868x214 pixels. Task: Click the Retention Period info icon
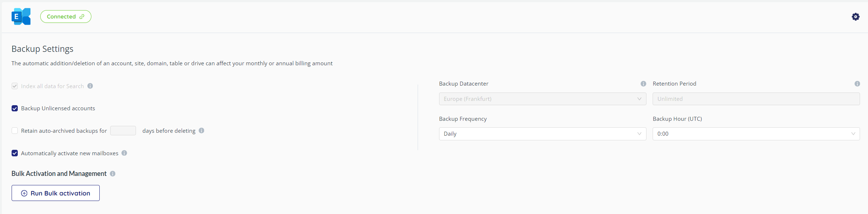[x=857, y=84]
